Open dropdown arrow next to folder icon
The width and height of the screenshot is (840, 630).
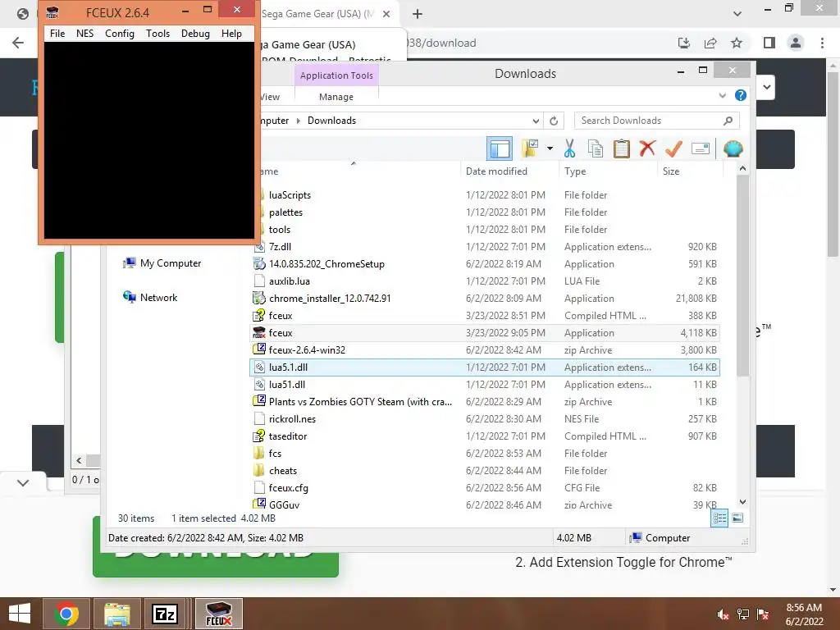click(550, 148)
